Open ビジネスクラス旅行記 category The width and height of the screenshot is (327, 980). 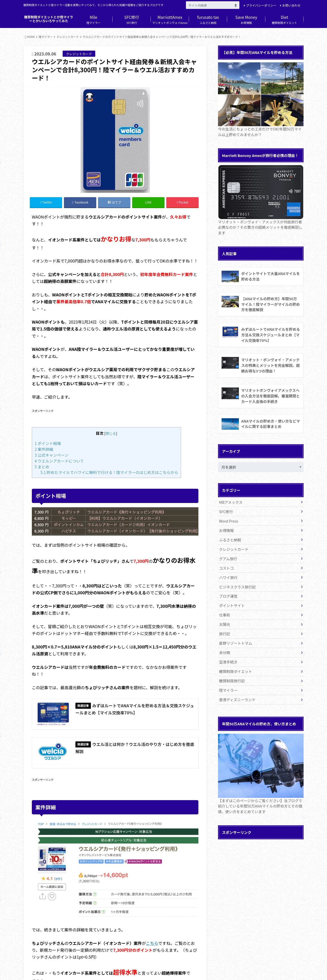click(260, 587)
